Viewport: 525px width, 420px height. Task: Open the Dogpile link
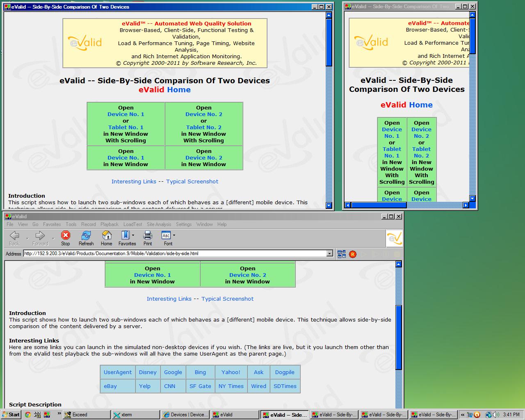coord(285,372)
